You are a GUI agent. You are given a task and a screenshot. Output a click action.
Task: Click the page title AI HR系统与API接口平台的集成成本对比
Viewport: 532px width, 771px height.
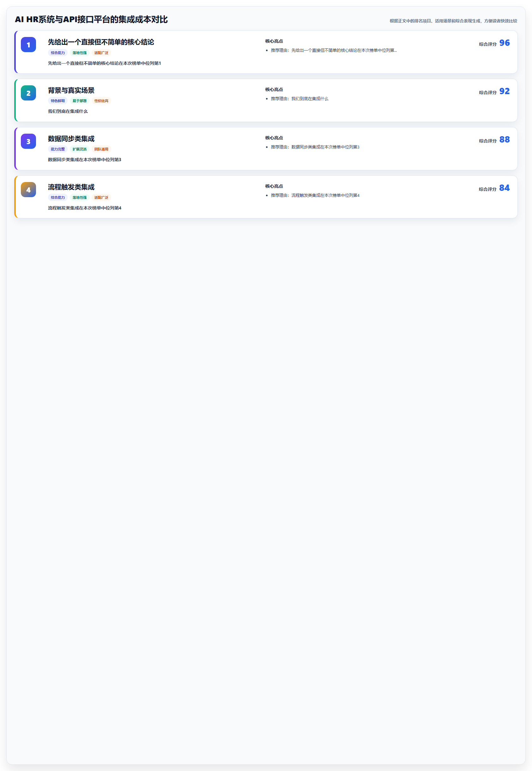click(91, 19)
